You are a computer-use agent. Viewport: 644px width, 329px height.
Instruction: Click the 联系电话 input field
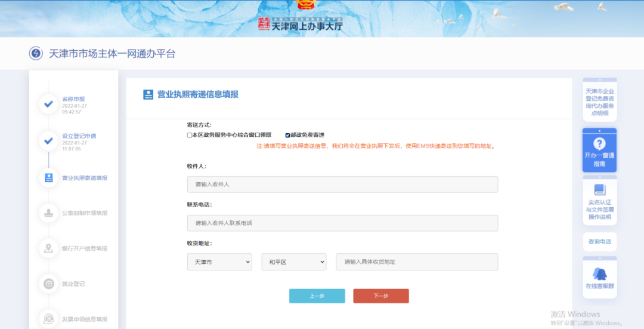(342, 223)
